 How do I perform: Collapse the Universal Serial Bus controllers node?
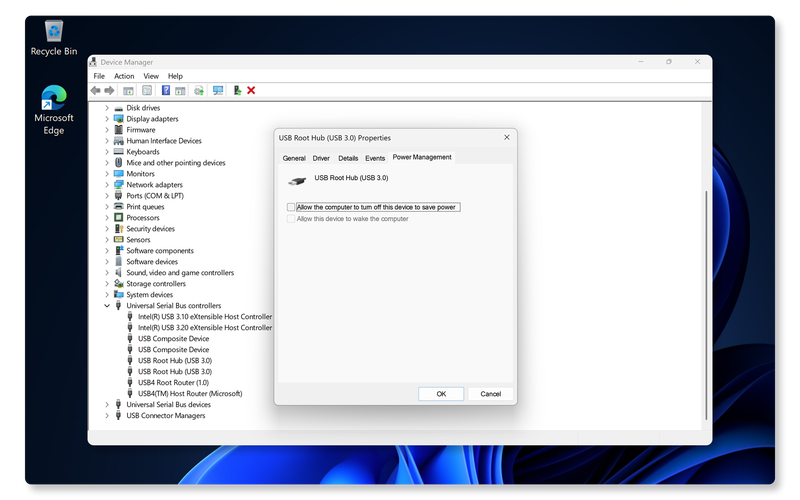pyautogui.click(x=107, y=306)
